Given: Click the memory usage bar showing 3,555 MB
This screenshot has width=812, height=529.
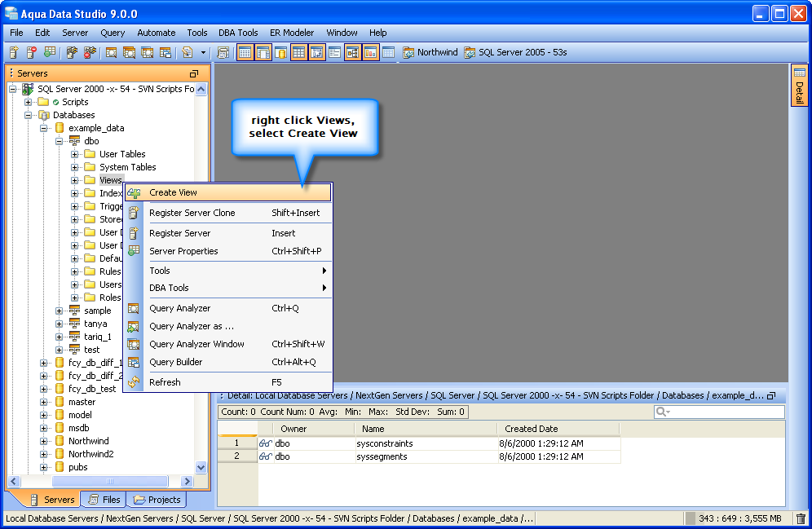Looking at the screenshot, I should pos(735,518).
